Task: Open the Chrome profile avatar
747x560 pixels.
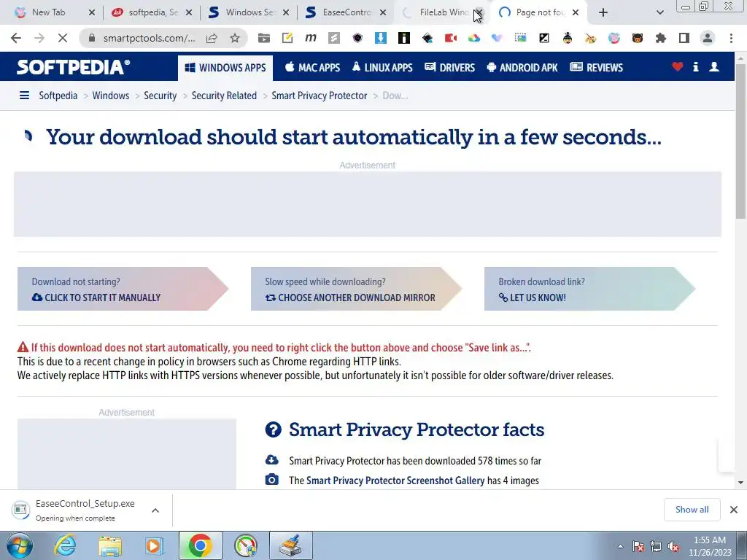Action: tap(708, 38)
